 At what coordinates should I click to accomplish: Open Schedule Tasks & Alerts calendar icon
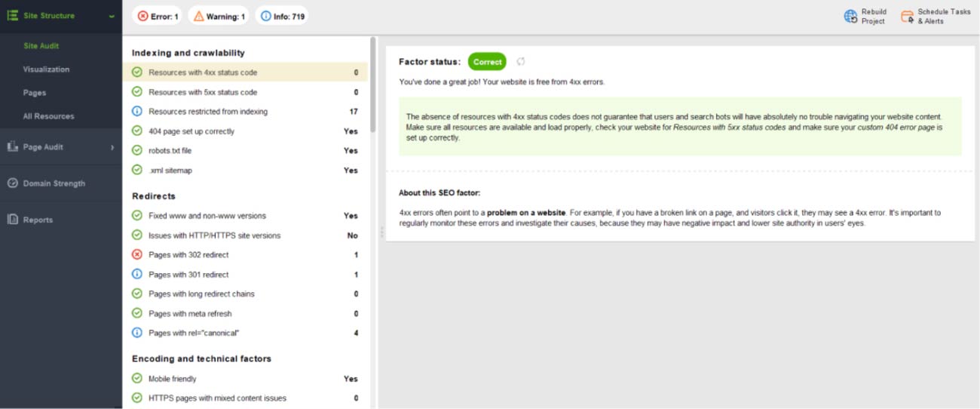[x=907, y=17]
